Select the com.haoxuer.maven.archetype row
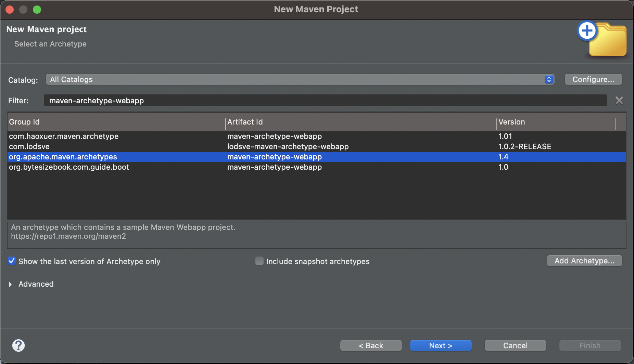Viewport: 634px width, 364px height. tap(317, 136)
